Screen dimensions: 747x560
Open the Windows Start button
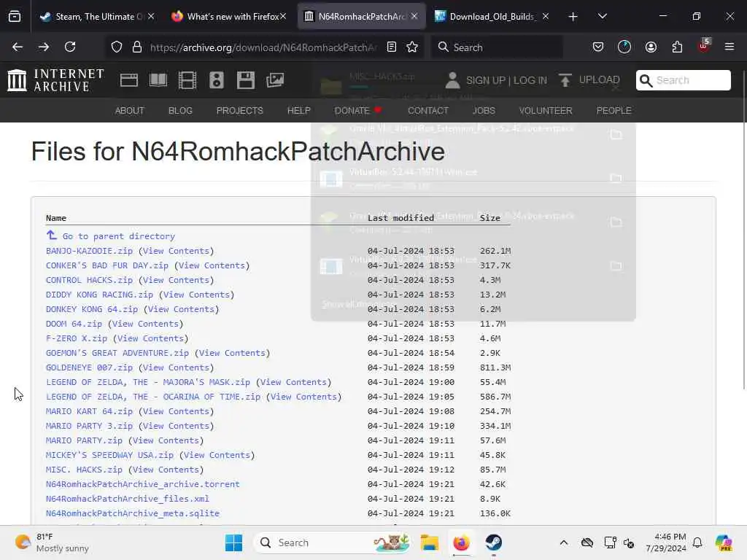(x=233, y=542)
